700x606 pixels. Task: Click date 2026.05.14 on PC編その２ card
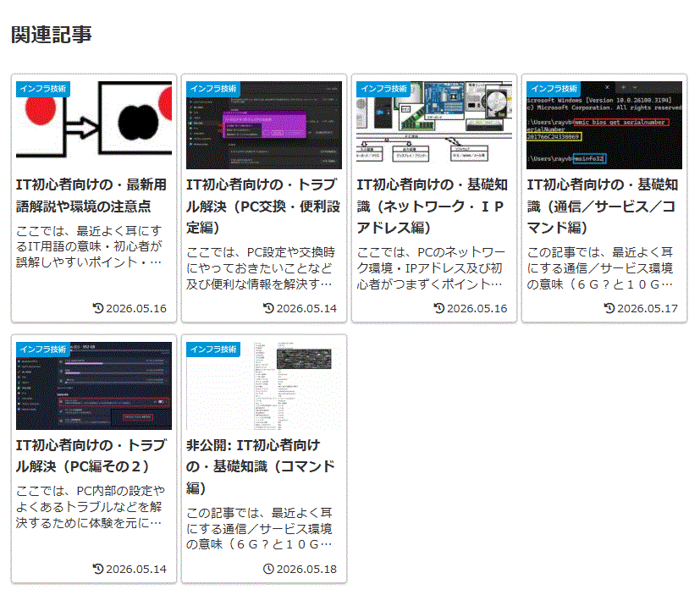pyautogui.click(x=136, y=569)
